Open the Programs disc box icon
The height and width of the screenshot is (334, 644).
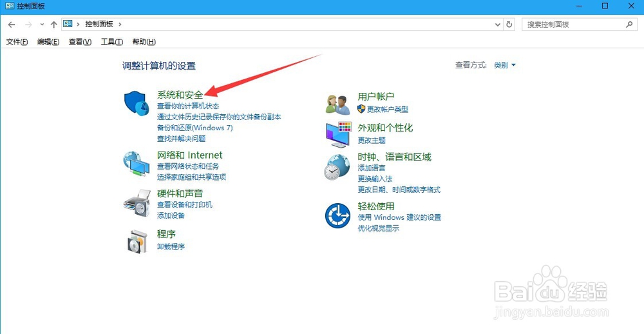[137, 241]
